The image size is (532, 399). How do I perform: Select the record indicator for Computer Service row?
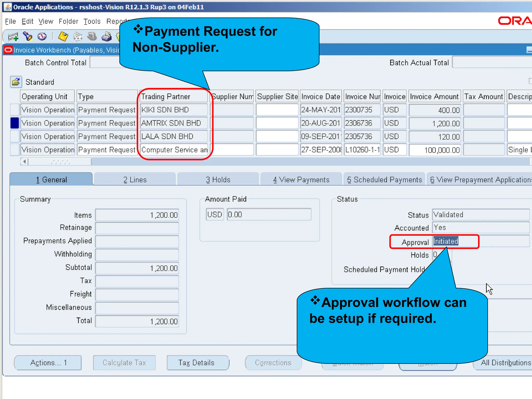15,150
